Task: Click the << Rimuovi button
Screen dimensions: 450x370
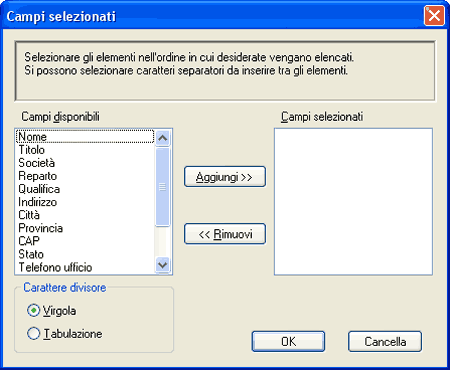Action: (x=225, y=234)
